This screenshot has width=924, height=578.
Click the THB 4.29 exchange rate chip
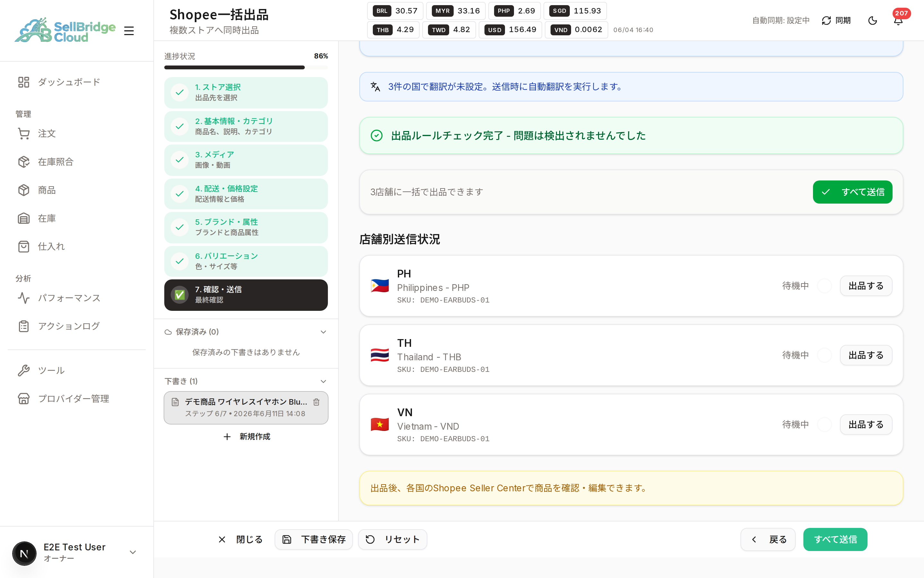coord(393,30)
